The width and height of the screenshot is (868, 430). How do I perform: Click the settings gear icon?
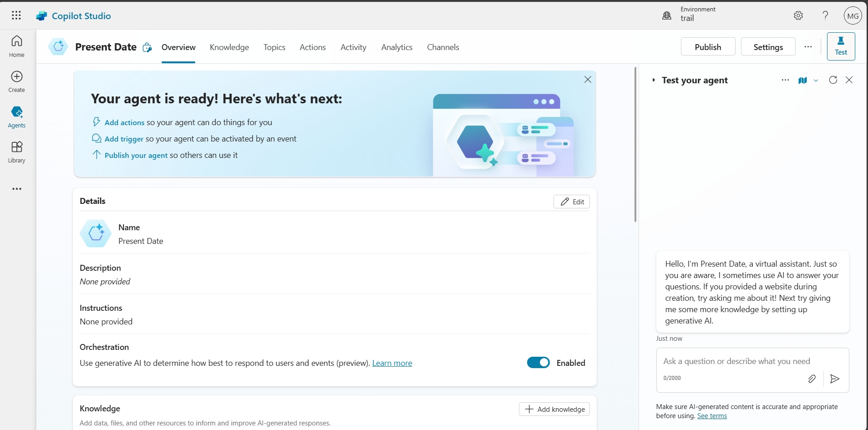tap(798, 15)
